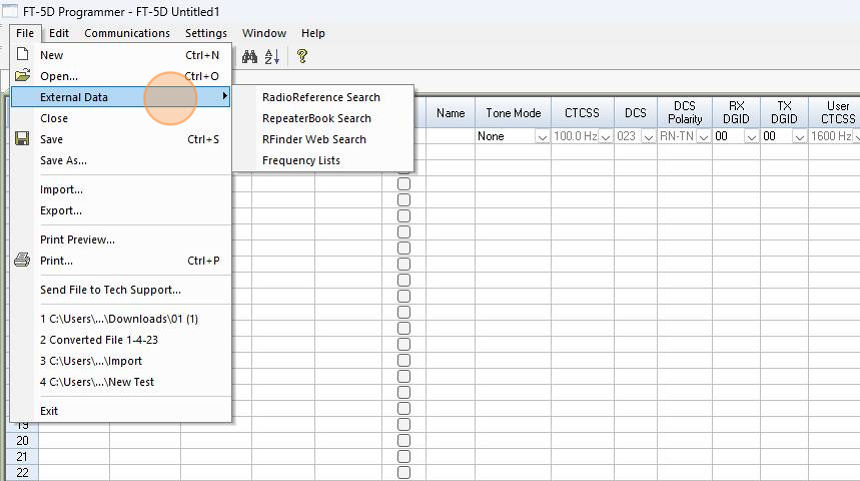The width and height of the screenshot is (860, 481).
Task: Open recent file Downloads\01 (1)
Action: (x=121, y=319)
